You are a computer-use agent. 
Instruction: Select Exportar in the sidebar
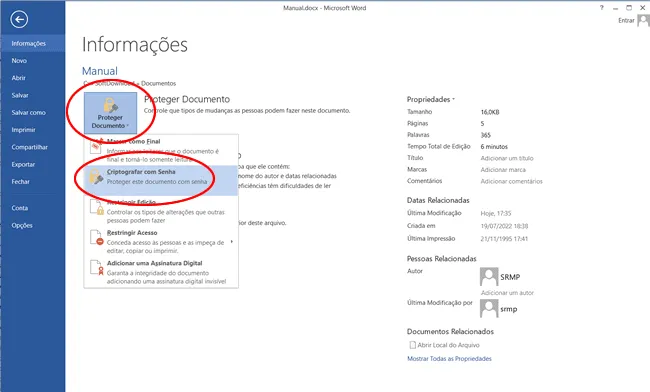(33, 165)
